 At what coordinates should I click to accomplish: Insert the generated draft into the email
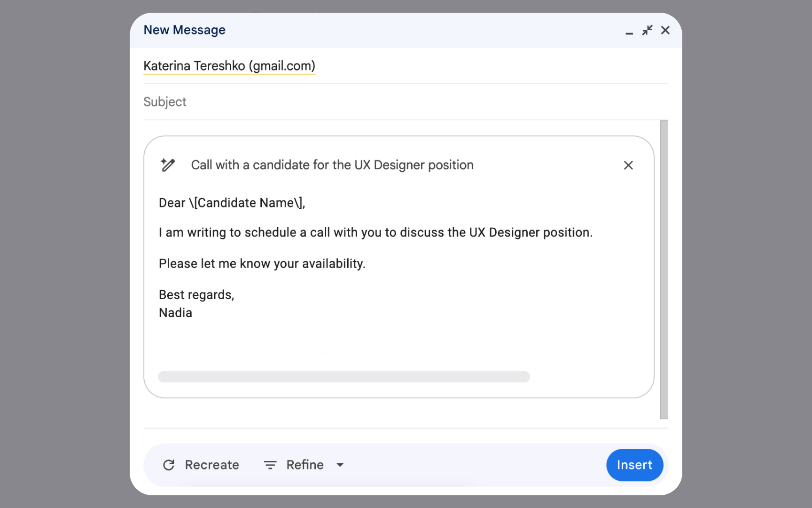coord(634,465)
